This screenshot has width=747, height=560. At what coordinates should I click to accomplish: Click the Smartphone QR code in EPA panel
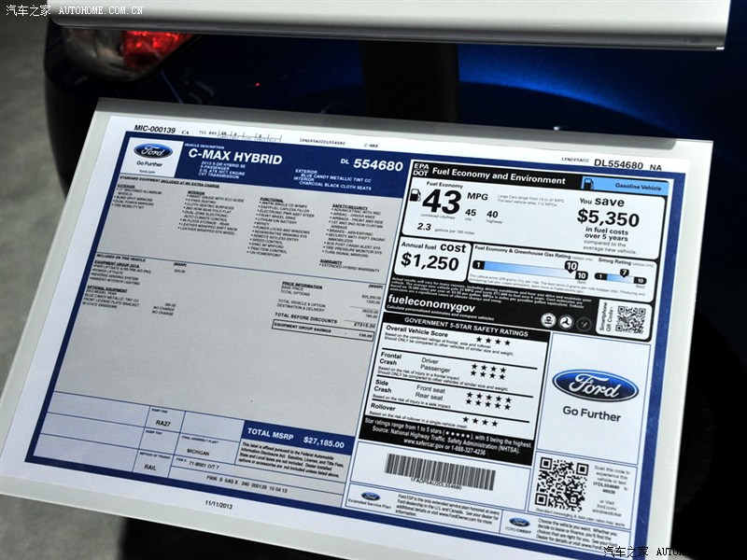pyautogui.click(x=630, y=320)
